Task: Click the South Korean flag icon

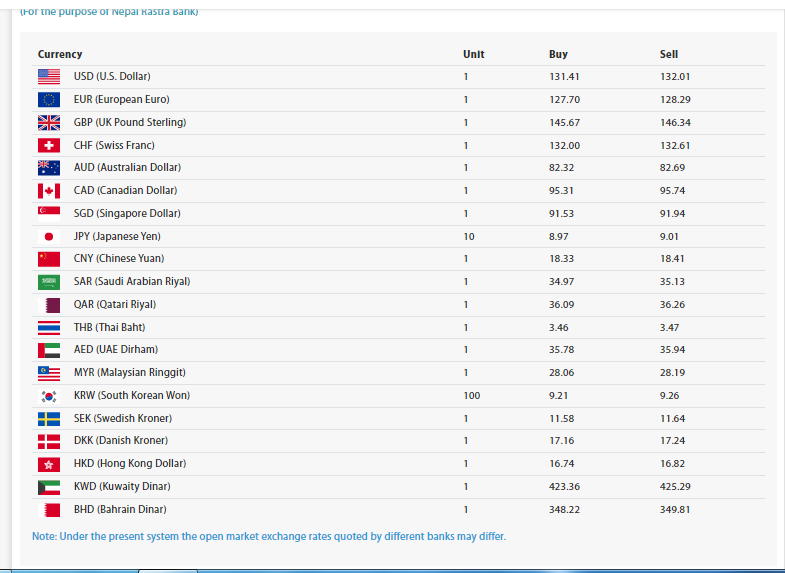Action: [49, 396]
